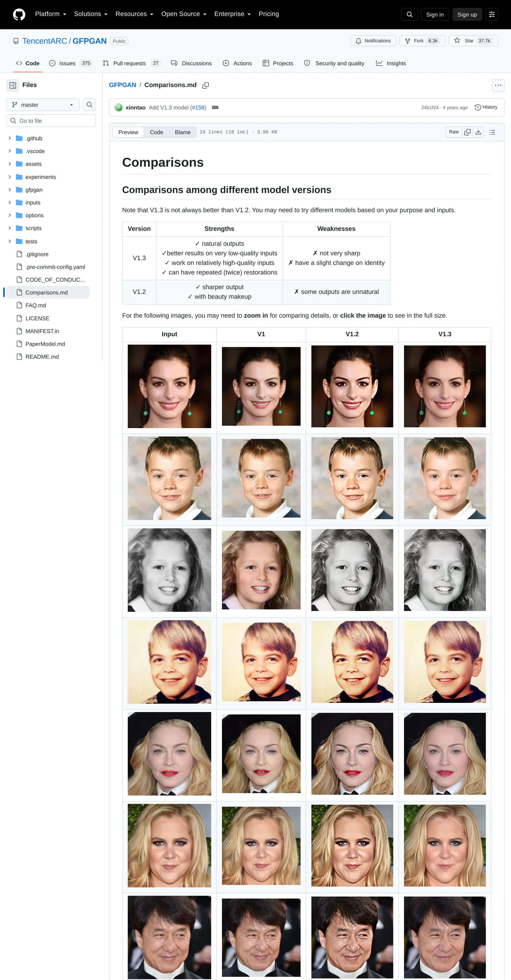Click the Notifications bell button
This screenshot has width=511, height=980.
[x=373, y=41]
